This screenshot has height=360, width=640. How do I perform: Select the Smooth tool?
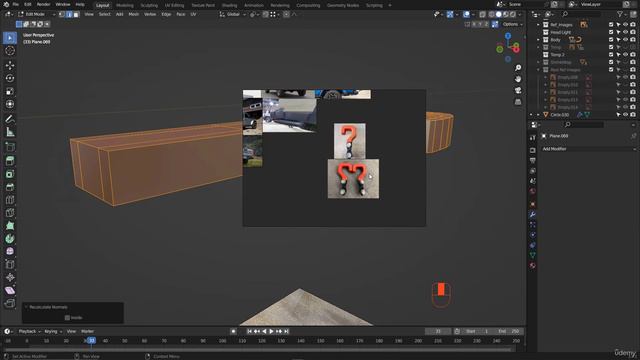(10, 251)
